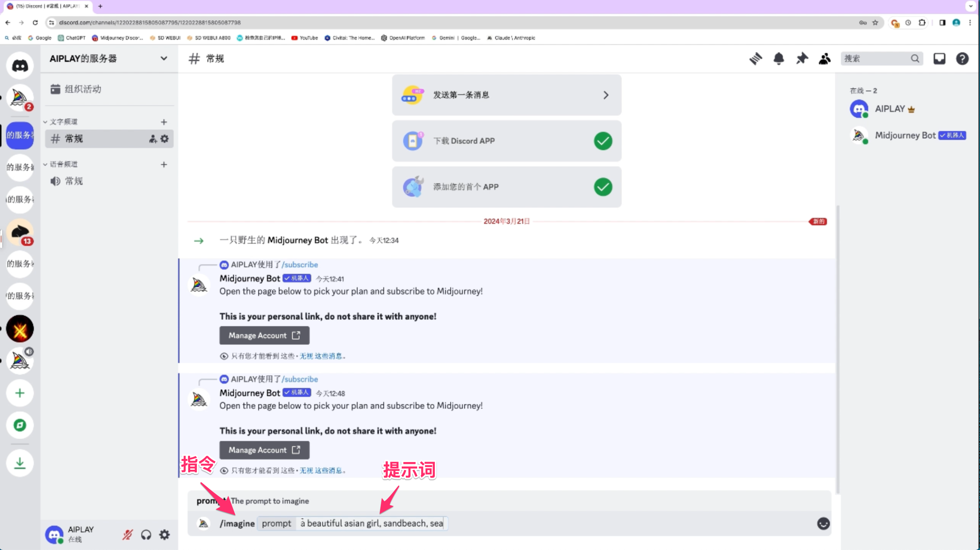Open Notification Settings bell icon
The image size is (980, 550).
[x=779, y=59]
